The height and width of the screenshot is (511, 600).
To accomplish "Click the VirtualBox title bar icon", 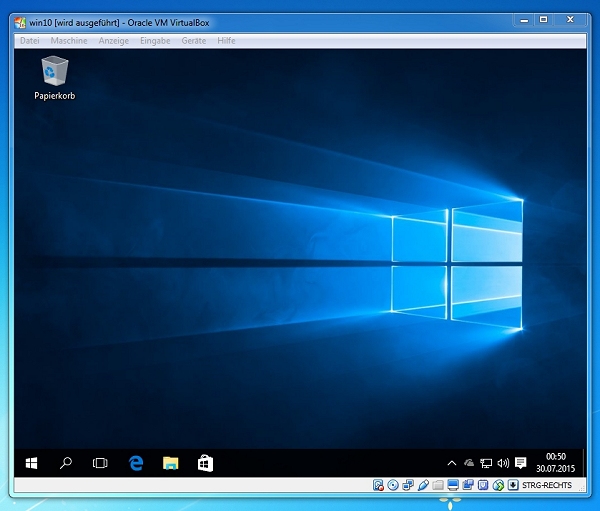I will [20, 23].
